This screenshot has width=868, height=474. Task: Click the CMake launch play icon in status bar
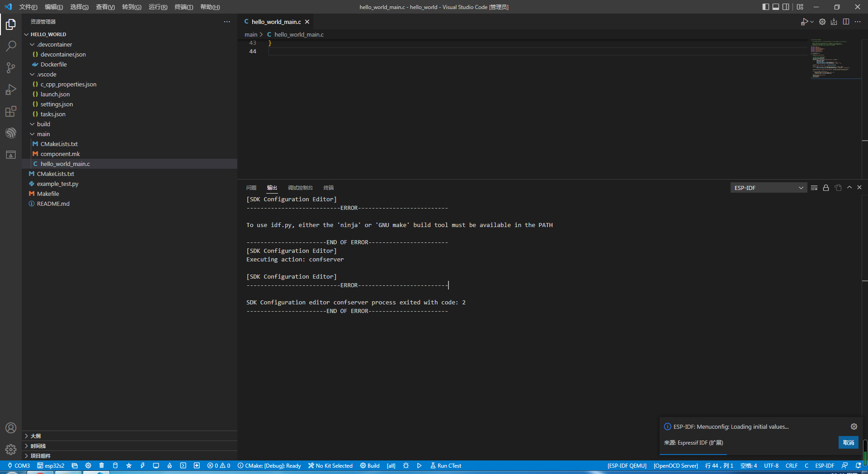[419, 465]
